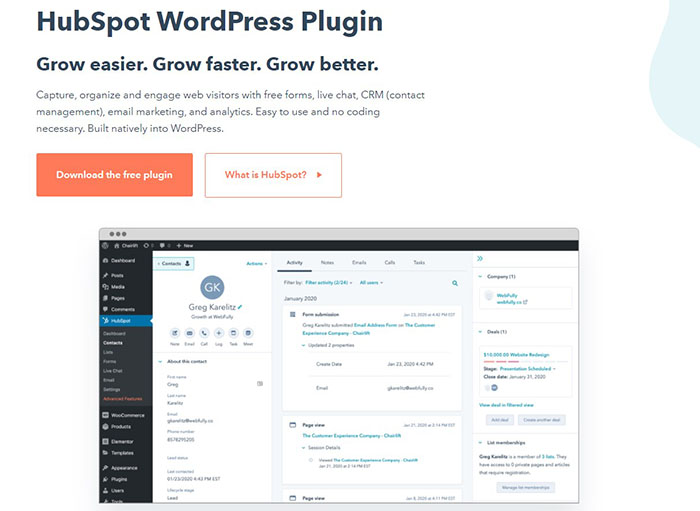The width and height of the screenshot is (700, 511).
Task: Go back using the Contacts breadcrumb button
Action: click(x=174, y=264)
